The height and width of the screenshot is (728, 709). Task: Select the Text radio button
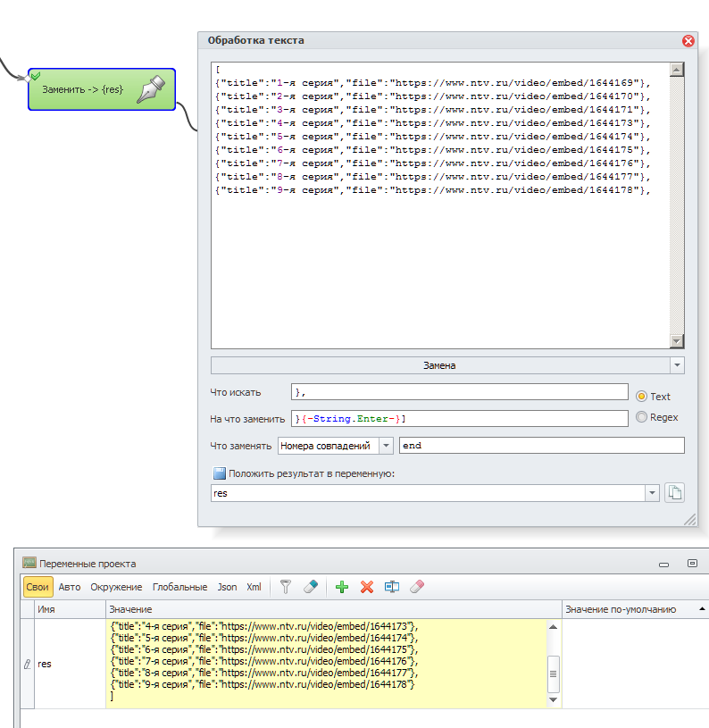tap(641, 396)
